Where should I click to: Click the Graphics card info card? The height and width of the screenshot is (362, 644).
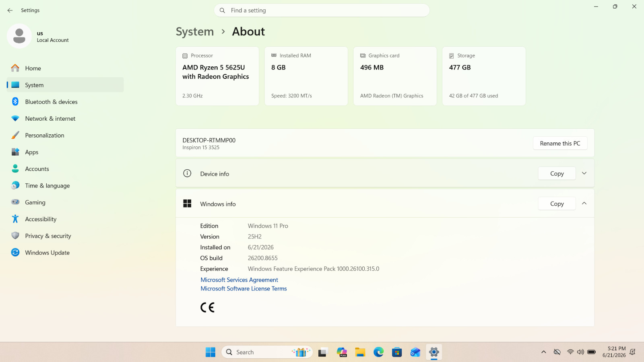click(x=395, y=76)
